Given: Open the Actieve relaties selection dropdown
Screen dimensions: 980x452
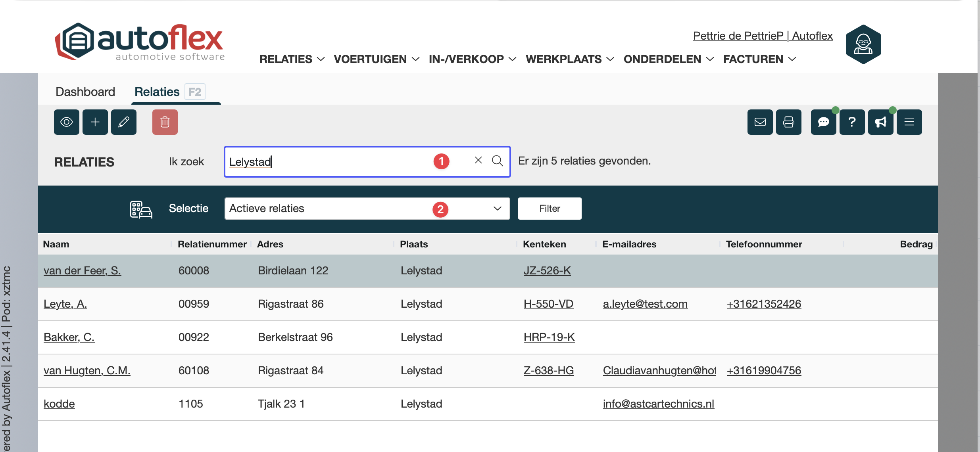Looking at the screenshot, I should click(367, 209).
